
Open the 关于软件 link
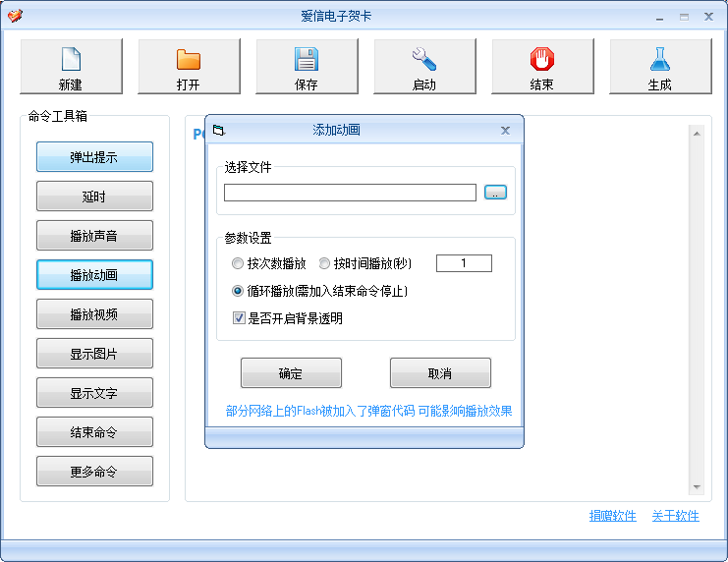click(x=675, y=516)
